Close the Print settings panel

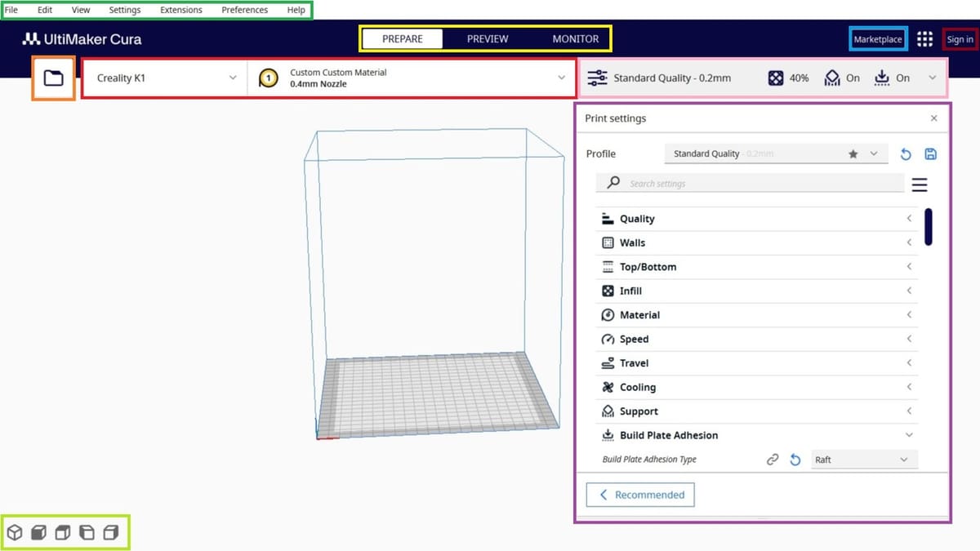pyautogui.click(x=934, y=118)
